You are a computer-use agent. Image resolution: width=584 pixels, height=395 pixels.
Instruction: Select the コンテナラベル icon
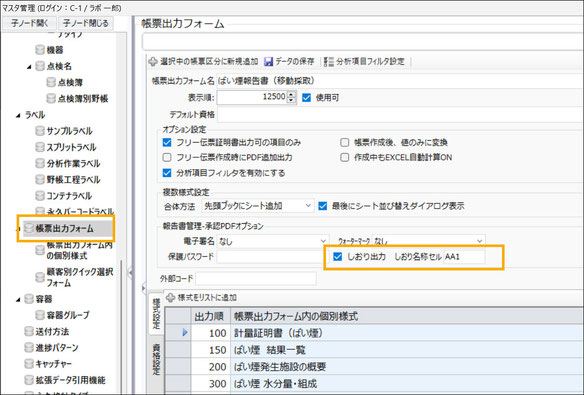tap(40, 195)
